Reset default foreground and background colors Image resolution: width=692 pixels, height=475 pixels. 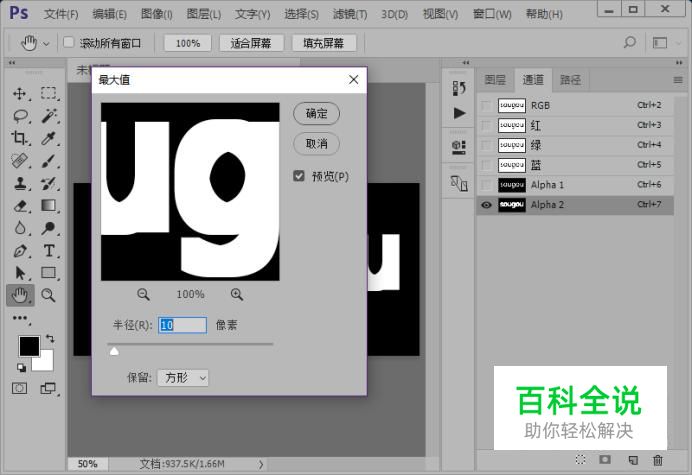tap(21, 367)
